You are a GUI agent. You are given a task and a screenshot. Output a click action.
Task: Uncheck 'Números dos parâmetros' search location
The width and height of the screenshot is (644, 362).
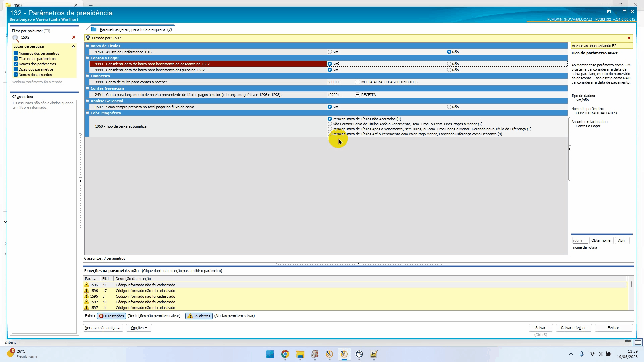[x=16, y=53]
